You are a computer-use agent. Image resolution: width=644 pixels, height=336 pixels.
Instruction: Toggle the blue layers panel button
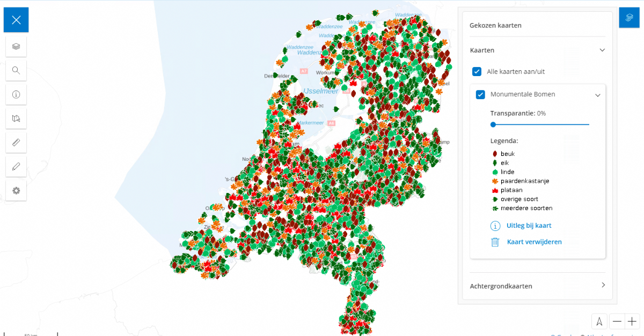pos(629,18)
